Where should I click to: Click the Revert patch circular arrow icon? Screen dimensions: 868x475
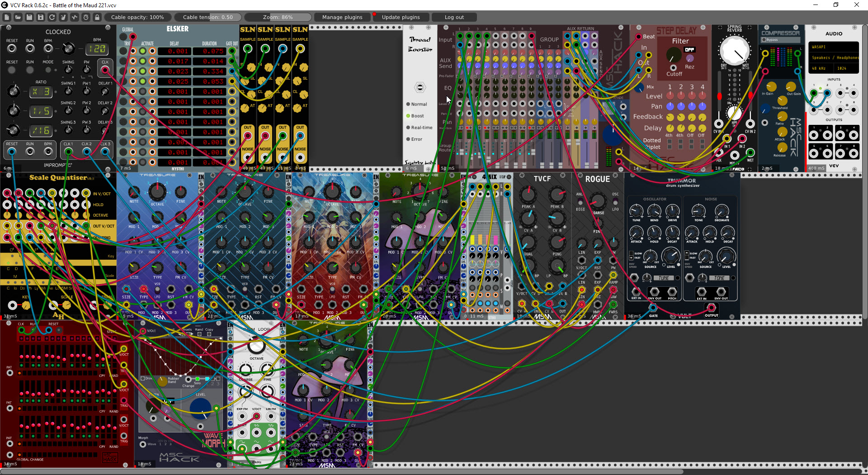(x=52, y=17)
